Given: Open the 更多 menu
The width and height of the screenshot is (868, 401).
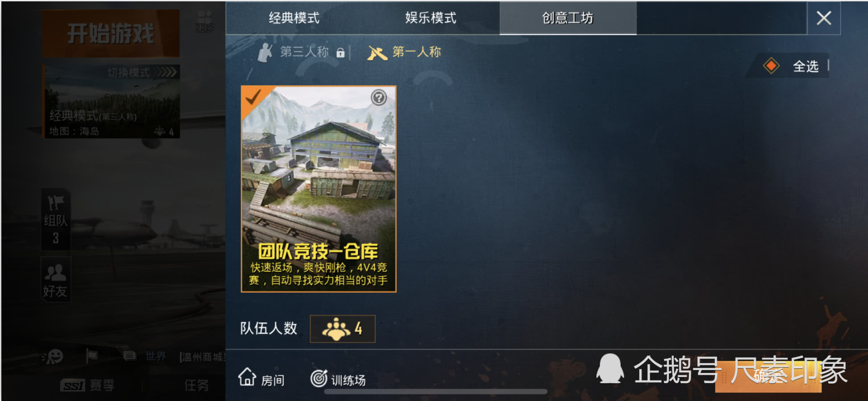Looking at the screenshot, I should (205, 21).
